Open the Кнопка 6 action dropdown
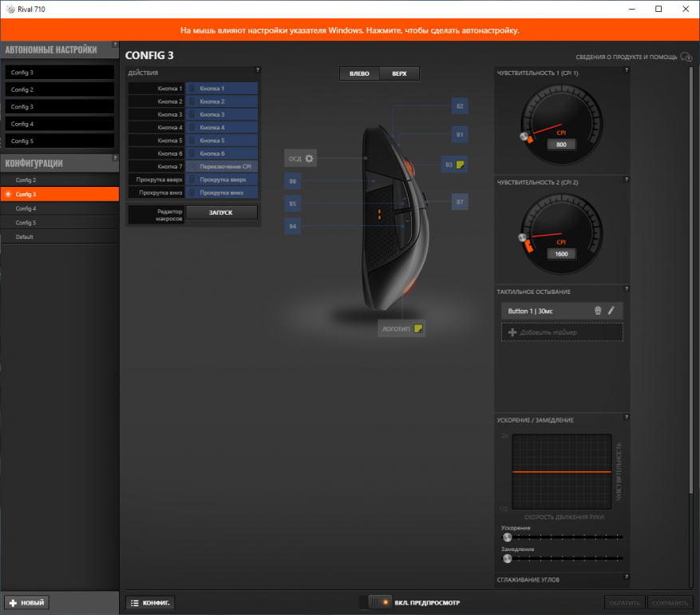700x615 pixels. click(x=221, y=153)
